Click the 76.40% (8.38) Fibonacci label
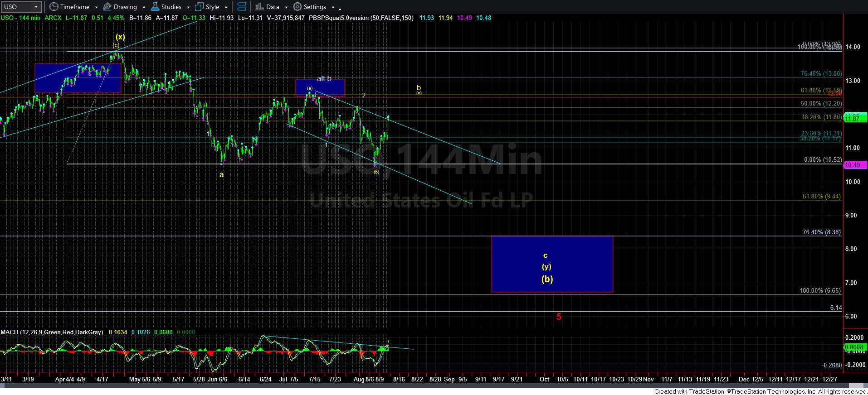 821,232
